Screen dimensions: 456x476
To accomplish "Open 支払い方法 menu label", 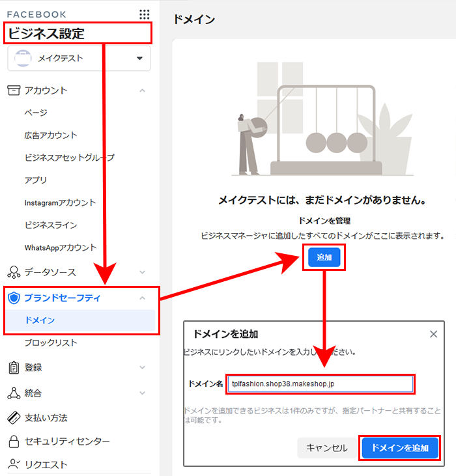I will 46,418.
